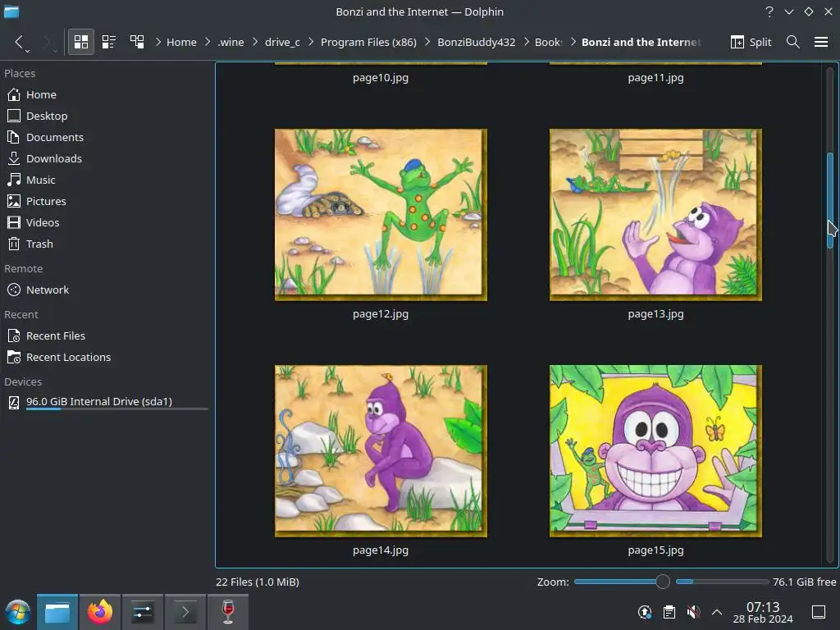Open clipboard tray icon
840x630 pixels.
point(669,612)
